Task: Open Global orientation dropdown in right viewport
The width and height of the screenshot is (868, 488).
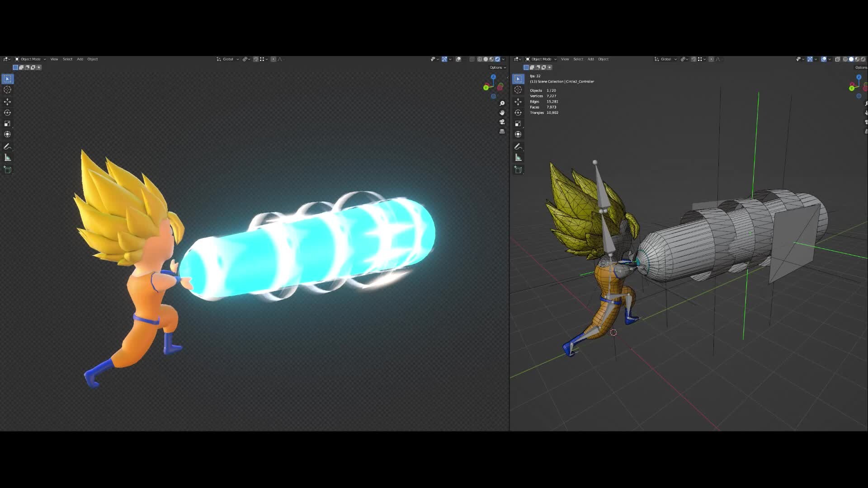Action: (x=665, y=59)
